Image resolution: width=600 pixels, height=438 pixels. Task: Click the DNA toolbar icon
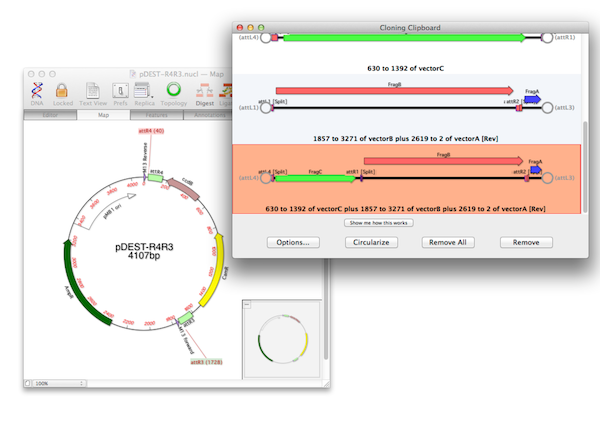click(37, 91)
